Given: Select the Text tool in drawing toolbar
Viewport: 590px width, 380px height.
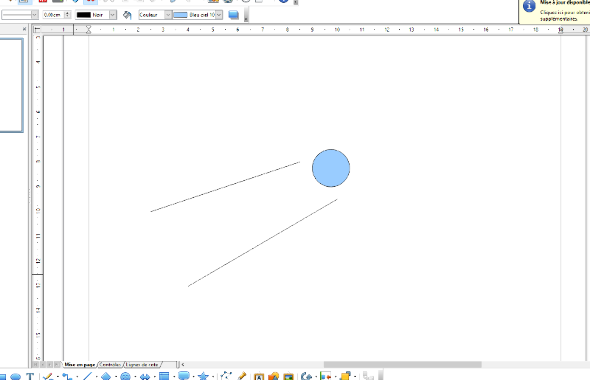Looking at the screenshot, I should tap(30, 376).
